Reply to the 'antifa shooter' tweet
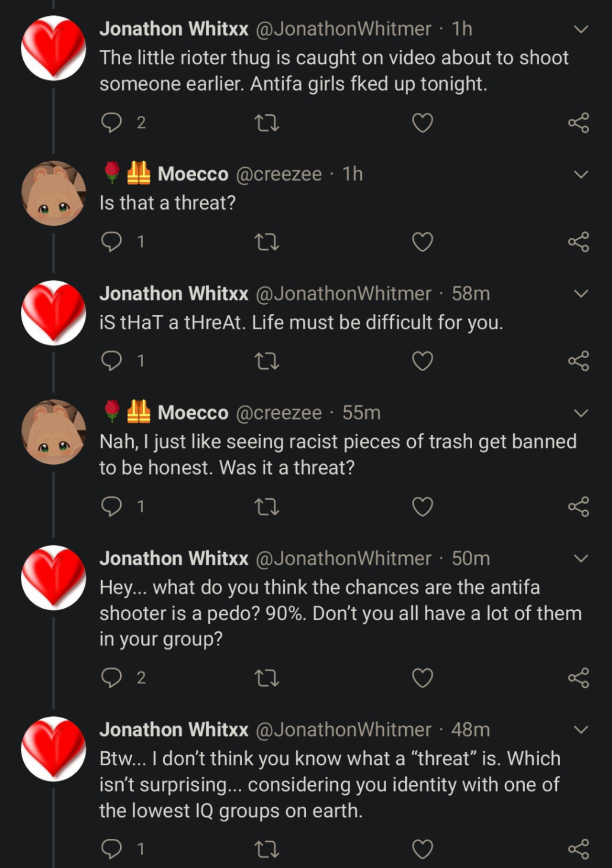The height and width of the screenshot is (868, 612). click(x=112, y=678)
